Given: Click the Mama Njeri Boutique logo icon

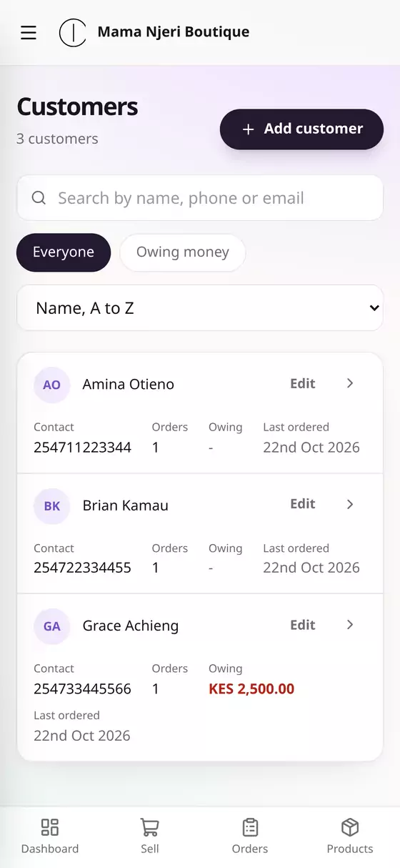Looking at the screenshot, I should pos(73,33).
